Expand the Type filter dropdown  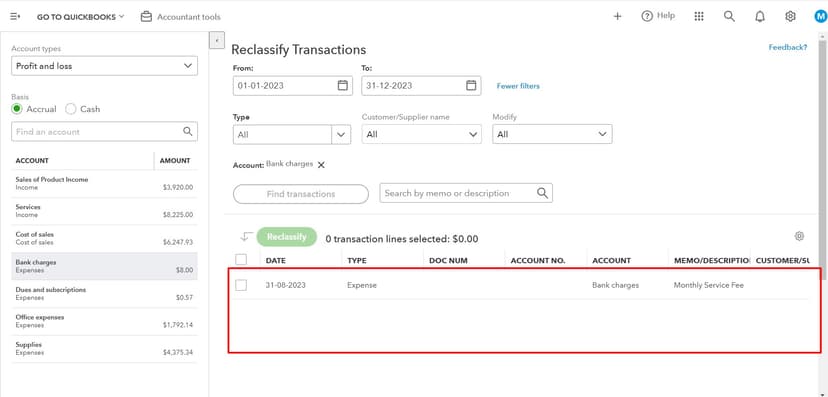[291, 135]
